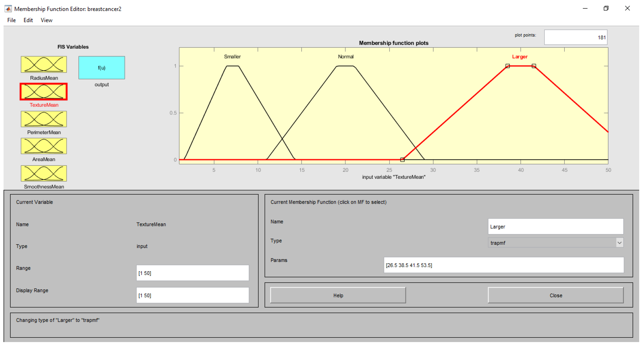Open the Edit menu

(x=28, y=20)
